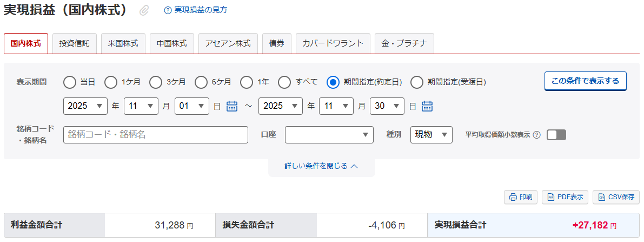644x242 pixels.
Task: Collapse with 詳しい条件を閉じる
Action: (321, 166)
